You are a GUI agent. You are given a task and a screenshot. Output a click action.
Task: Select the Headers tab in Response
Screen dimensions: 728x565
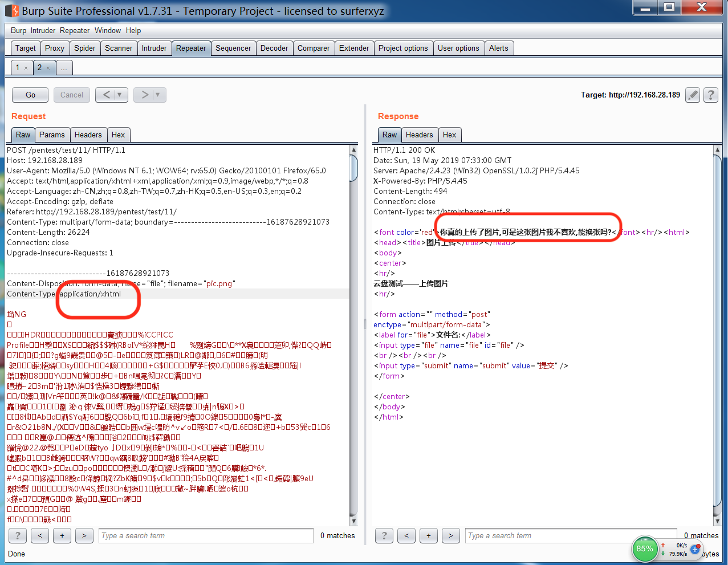pyautogui.click(x=420, y=135)
